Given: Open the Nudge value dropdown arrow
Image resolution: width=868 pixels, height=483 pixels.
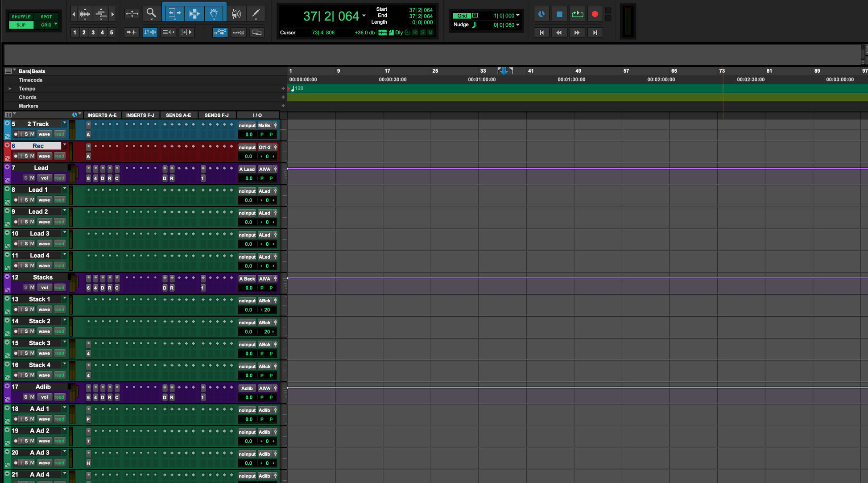Looking at the screenshot, I should pyautogui.click(x=518, y=25).
